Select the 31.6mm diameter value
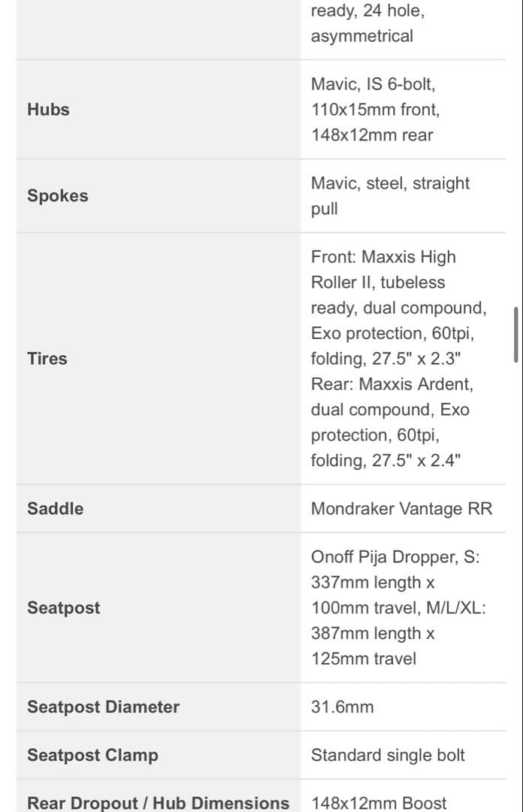This screenshot has height=812, width=523. pos(342,707)
